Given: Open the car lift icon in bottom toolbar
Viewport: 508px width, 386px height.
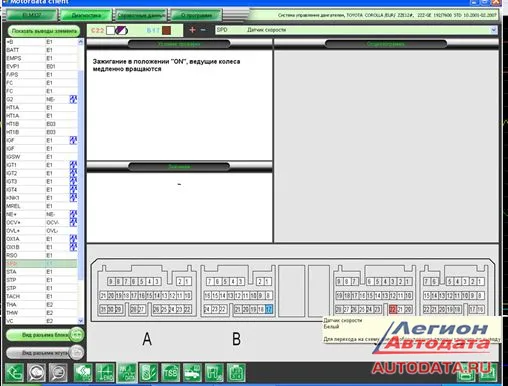Looking at the screenshot, I should 192,372.
